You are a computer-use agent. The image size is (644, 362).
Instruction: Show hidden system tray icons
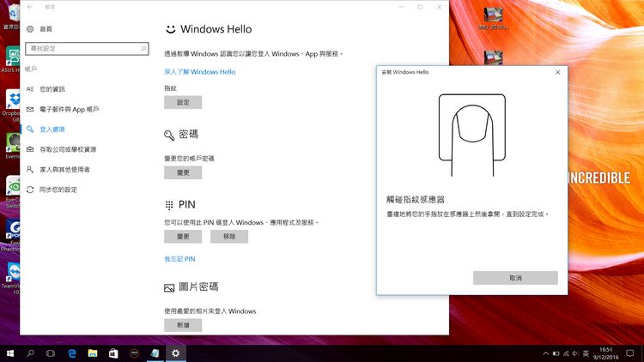click(545, 353)
